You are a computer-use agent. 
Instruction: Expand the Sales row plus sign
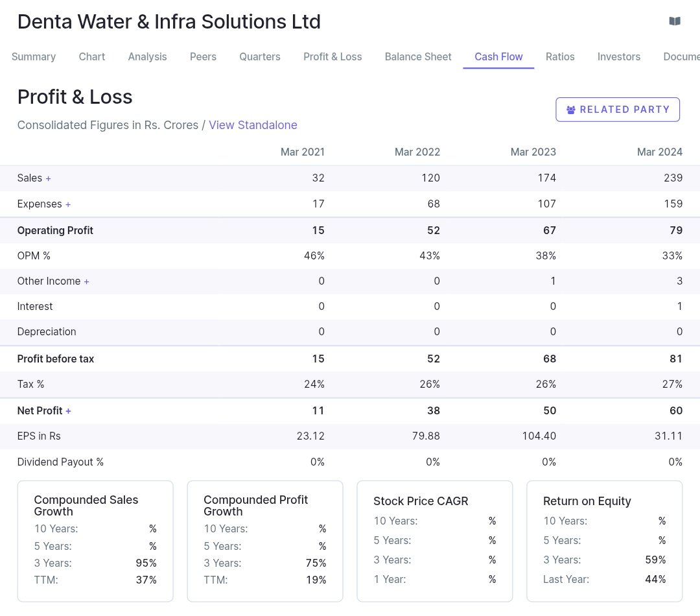click(48, 178)
